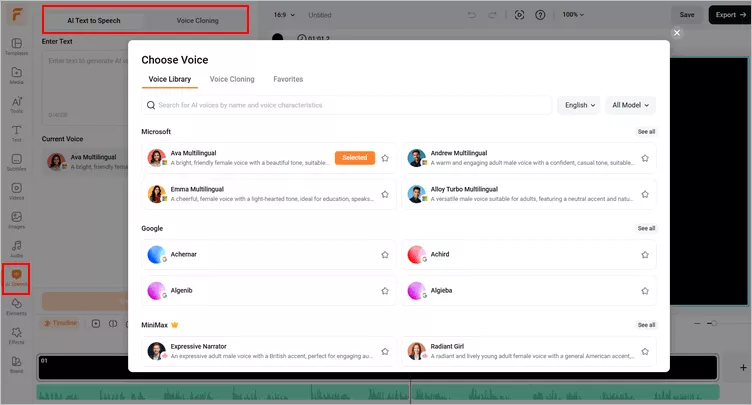The image size is (752, 405).
Task: Click See all for Google voices
Action: coord(646,228)
